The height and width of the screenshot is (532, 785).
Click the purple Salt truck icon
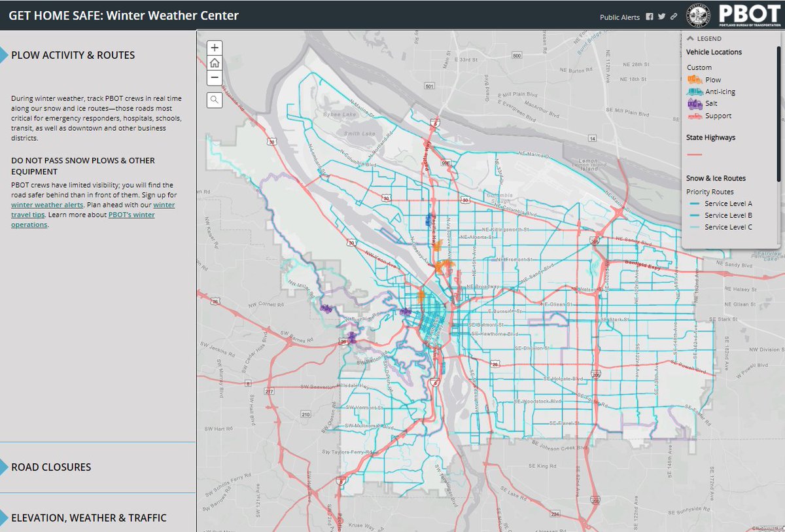695,103
